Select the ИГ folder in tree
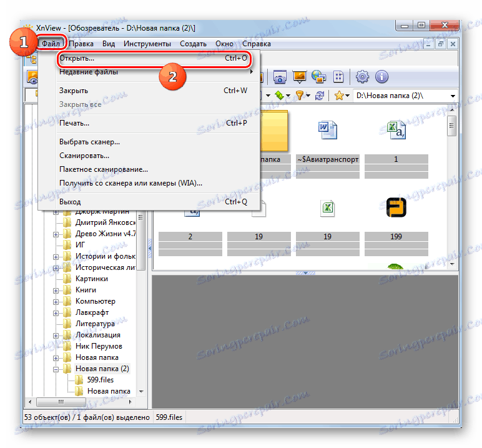The height and width of the screenshot is (448, 482). 81,245
